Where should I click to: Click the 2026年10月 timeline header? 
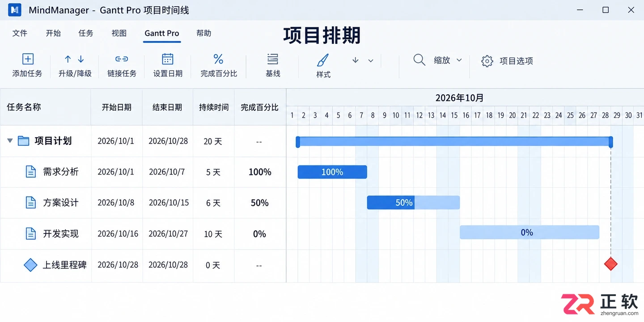tap(460, 98)
